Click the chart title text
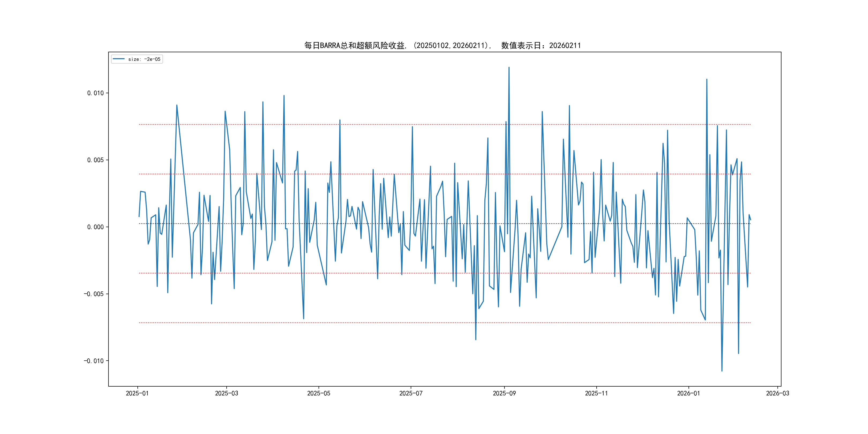The image size is (868, 434). pos(442,46)
